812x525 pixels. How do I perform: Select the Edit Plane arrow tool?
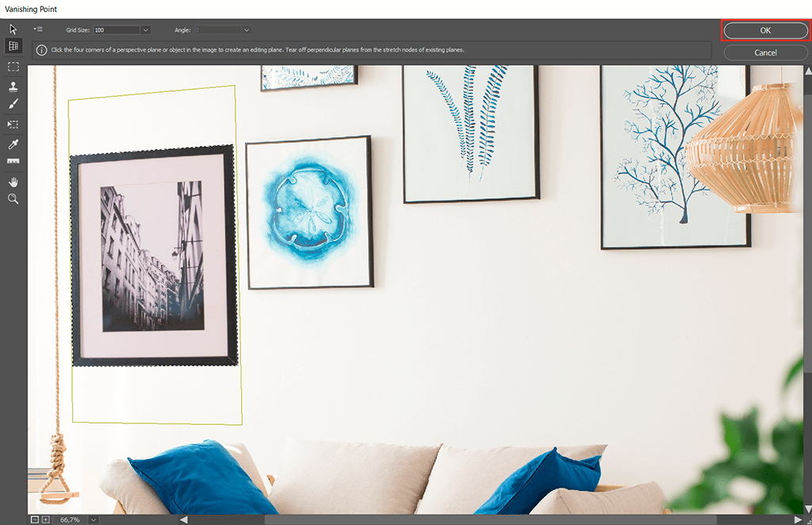tap(13, 29)
